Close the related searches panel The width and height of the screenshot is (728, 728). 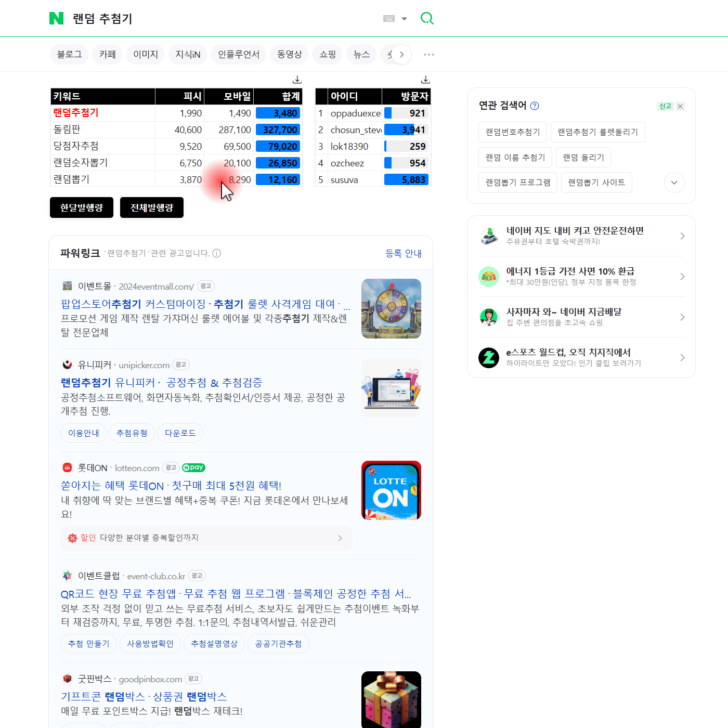pos(680,106)
